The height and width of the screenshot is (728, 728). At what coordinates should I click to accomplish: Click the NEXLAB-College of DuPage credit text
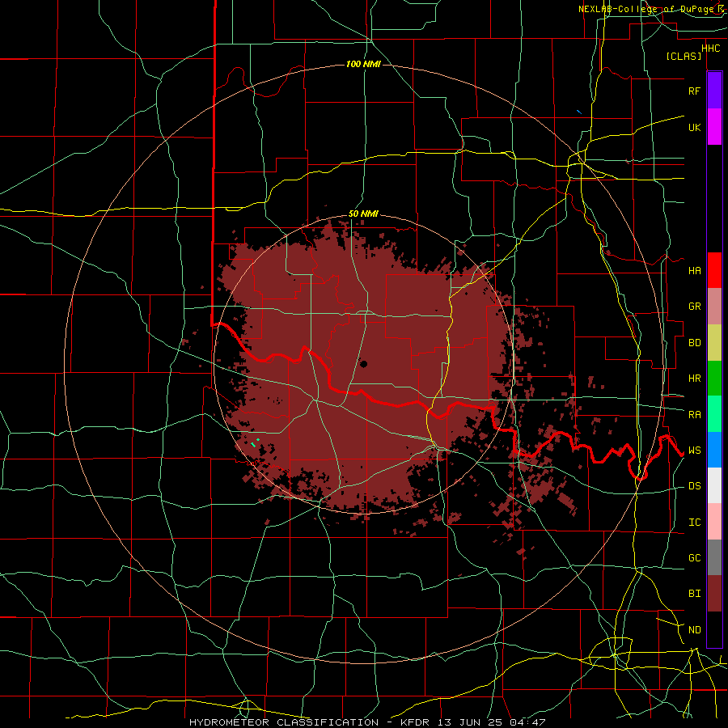645,9
